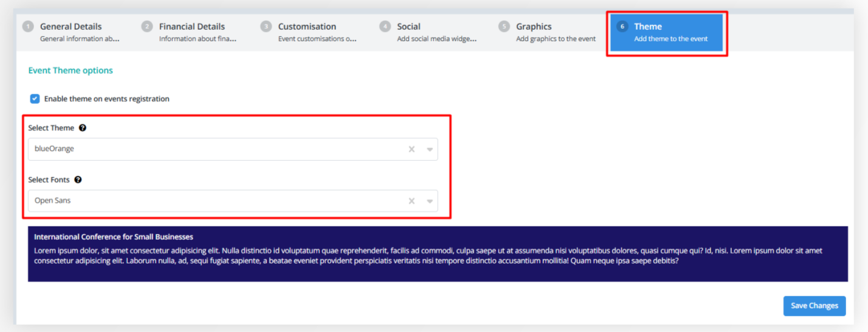Click 'Add theme to the event' subtitle
868x332 pixels.
tap(671, 39)
